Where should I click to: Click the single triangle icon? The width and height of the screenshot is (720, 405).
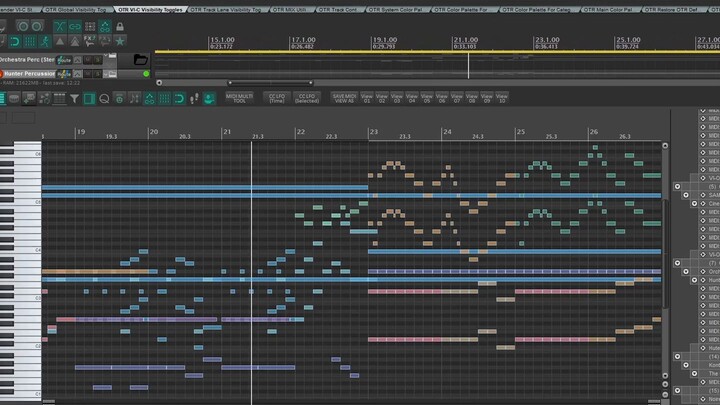pos(60,42)
